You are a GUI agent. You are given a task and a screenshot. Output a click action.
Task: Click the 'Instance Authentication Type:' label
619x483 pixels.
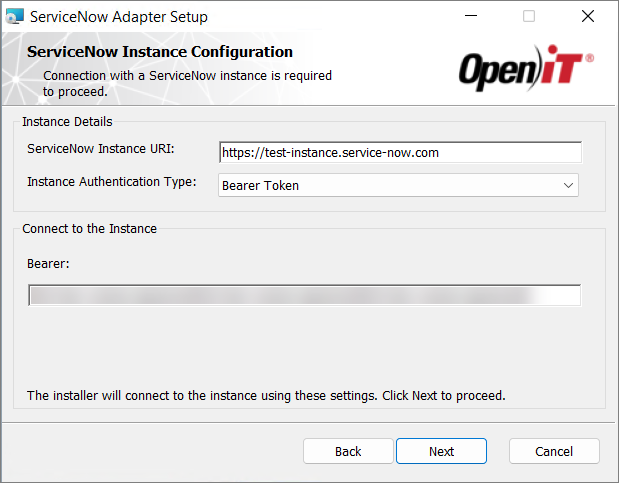pos(112,182)
